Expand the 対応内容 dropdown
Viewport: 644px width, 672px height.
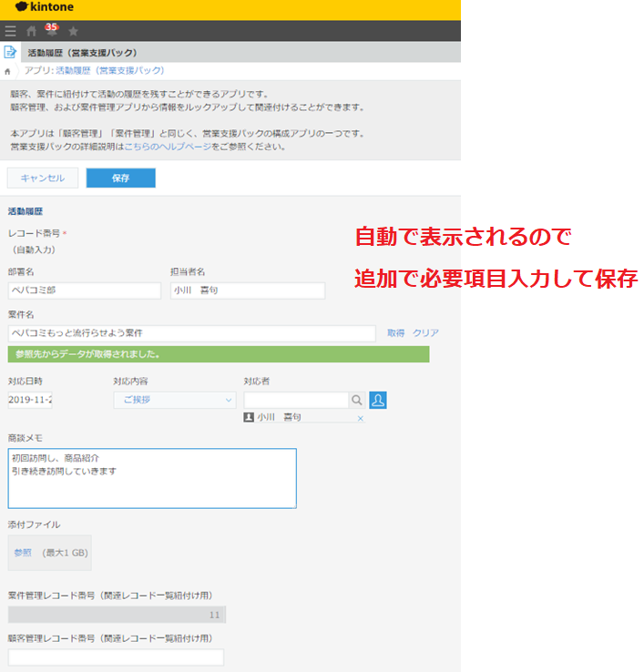pyautogui.click(x=174, y=400)
